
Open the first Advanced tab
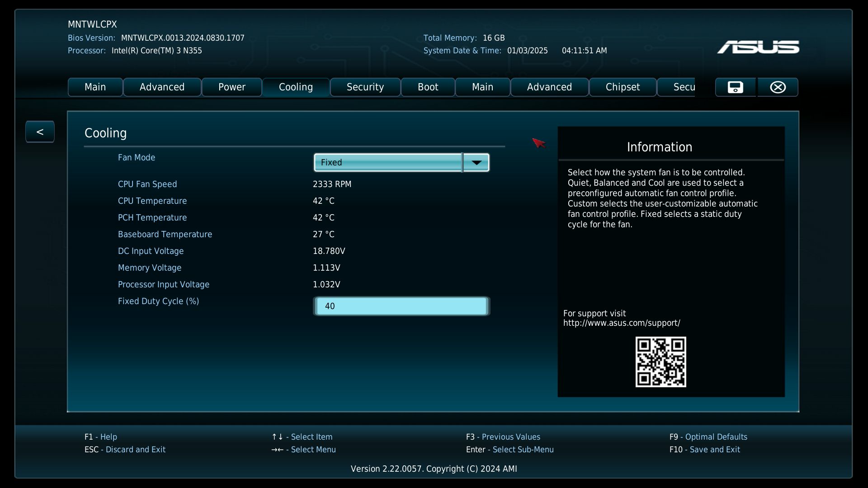click(162, 87)
